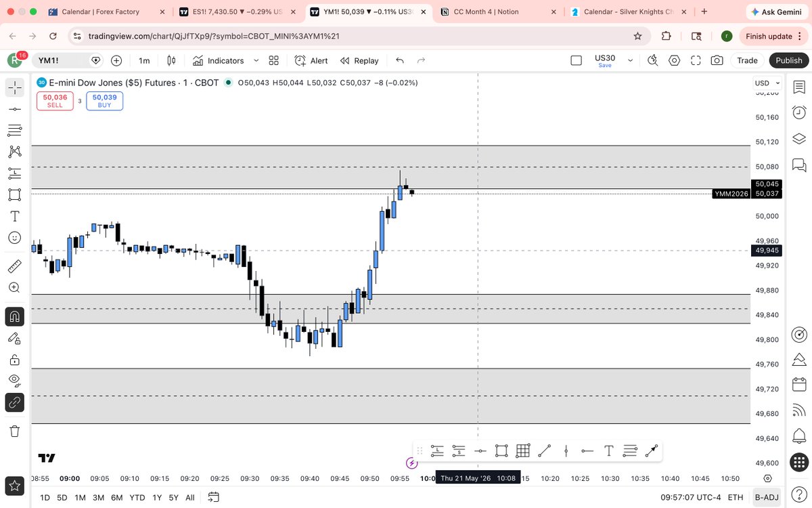Toggle the B-ADJ back-adjustment button
Viewport: 812px width, 508px height.
click(767, 497)
